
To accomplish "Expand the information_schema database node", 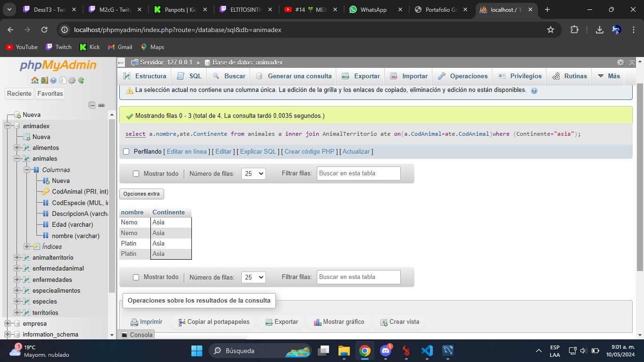I will [x=8, y=335].
